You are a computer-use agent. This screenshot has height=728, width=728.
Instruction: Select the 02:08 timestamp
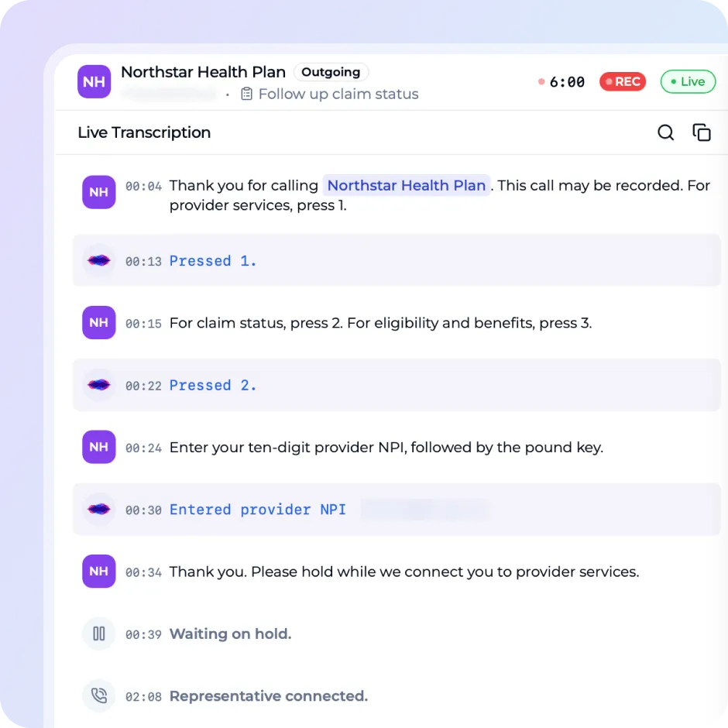pos(143,697)
